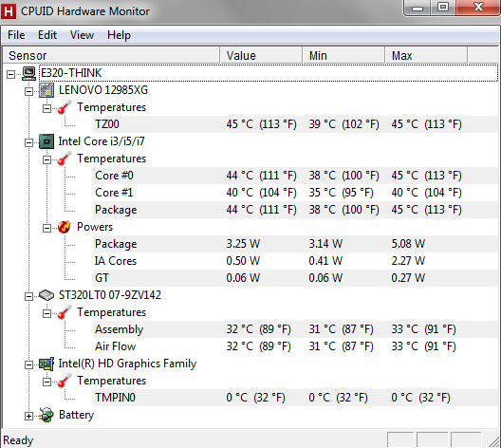This screenshot has width=501, height=448.
Task: Collapse the Powers section
Action: point(46,228)
